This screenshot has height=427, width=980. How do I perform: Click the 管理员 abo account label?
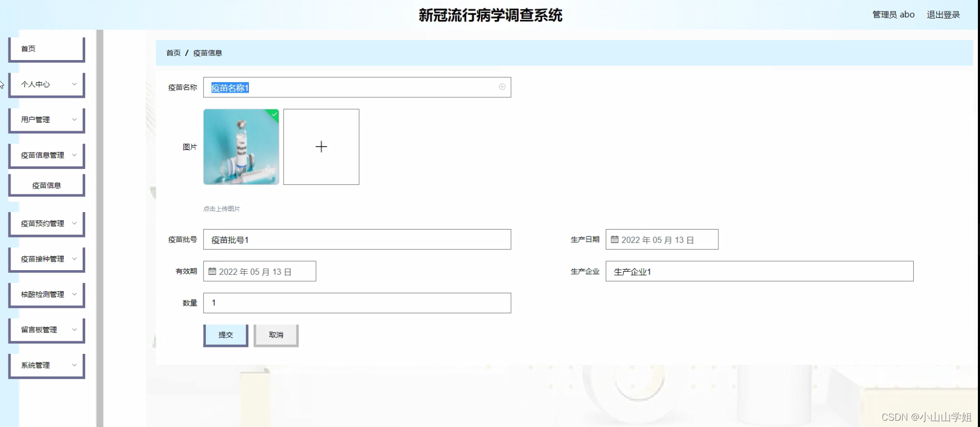(x=893, y=15)
